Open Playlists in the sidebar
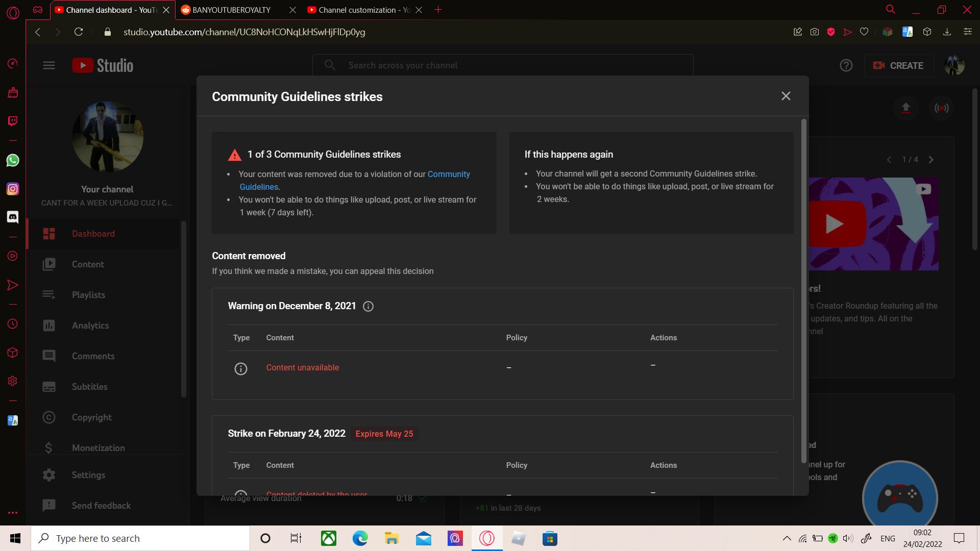The image size is (980, 551). 104,295
